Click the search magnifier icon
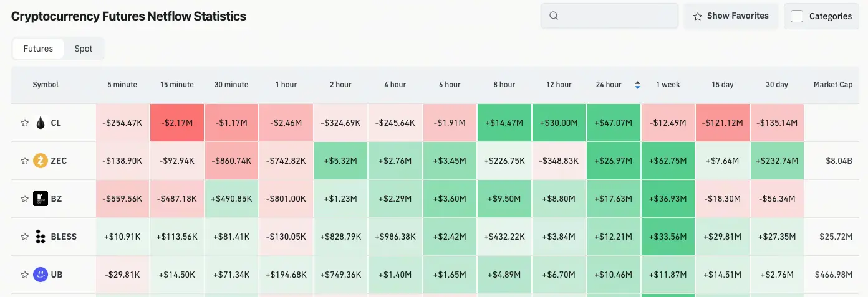This screenshot has width=868, height=297. point(554,16)
